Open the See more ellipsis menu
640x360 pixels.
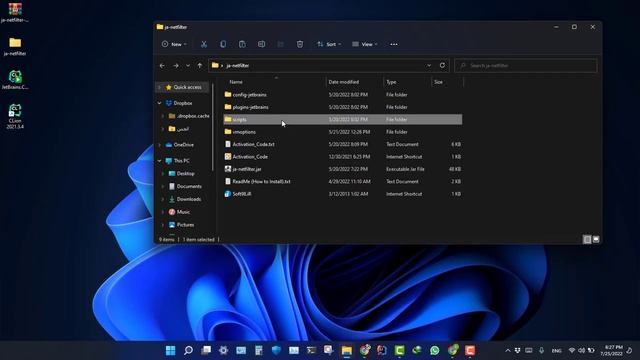393,44
